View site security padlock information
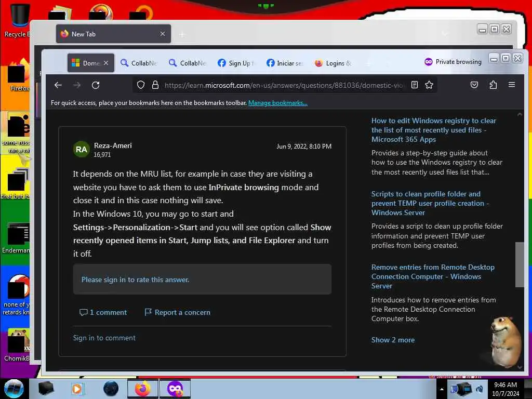 (155, 85)
